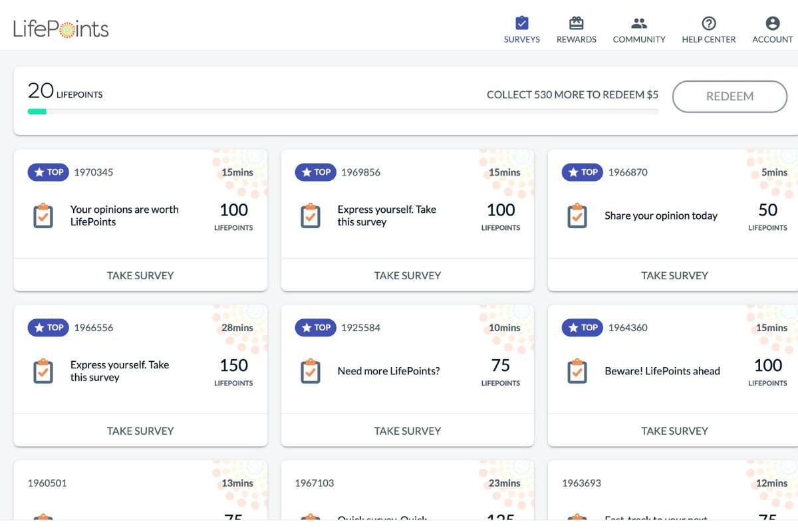Click the Rewards gift icon
This screenshot has height=532, width=798.
coord(576,22)
